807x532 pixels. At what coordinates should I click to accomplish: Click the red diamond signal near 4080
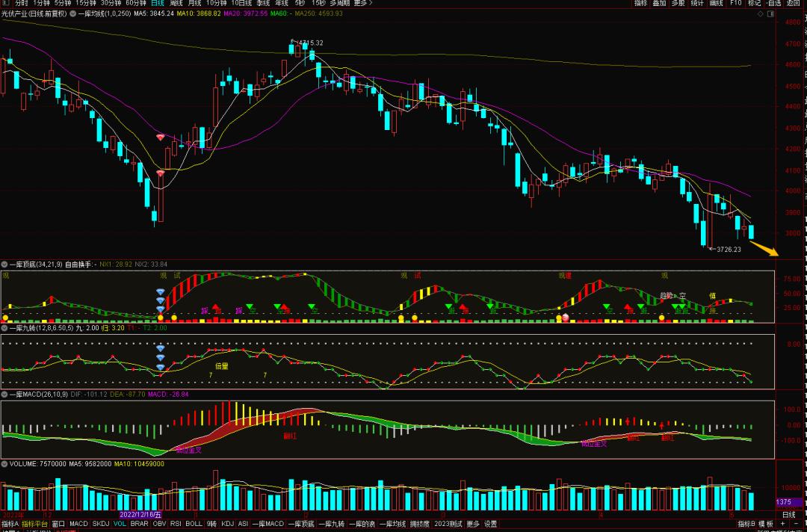tap(161, 174)
